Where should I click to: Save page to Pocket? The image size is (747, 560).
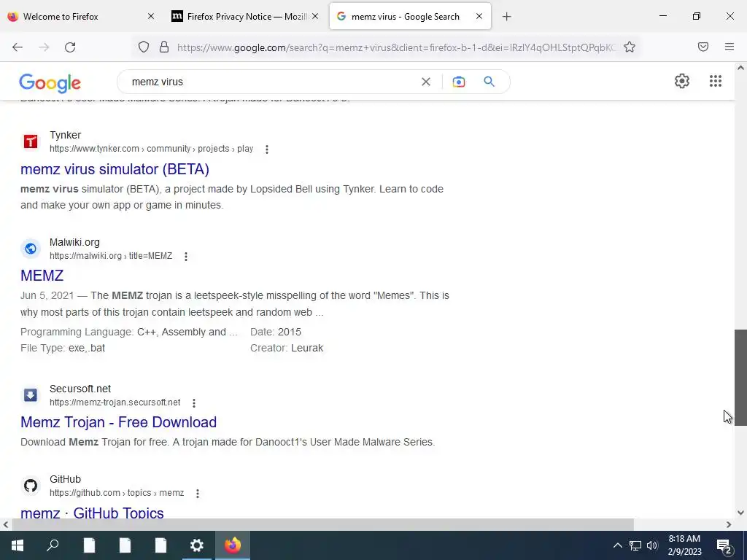coord(703,47)
